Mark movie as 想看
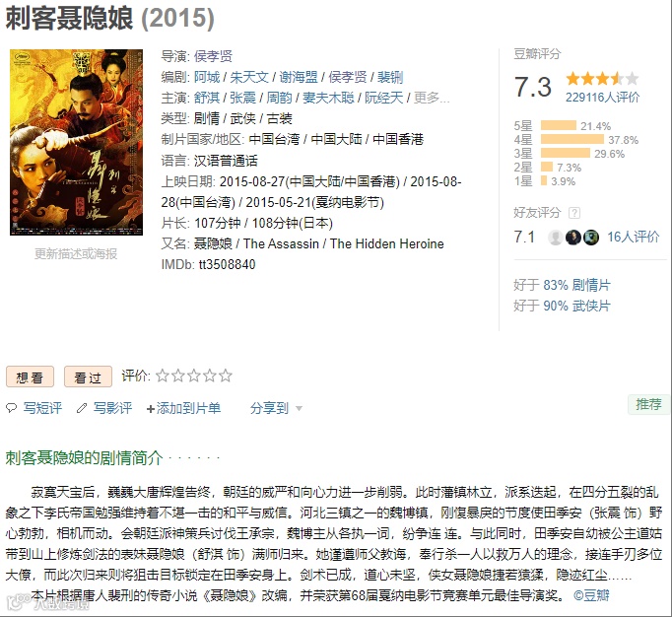The width and height of the screenshot is (672, 617). 30,377
